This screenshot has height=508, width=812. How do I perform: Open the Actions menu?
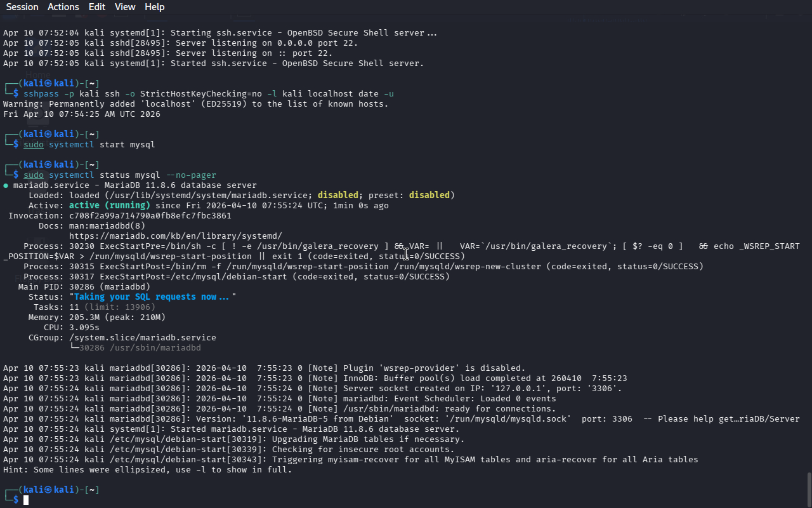tap(63, 7)
